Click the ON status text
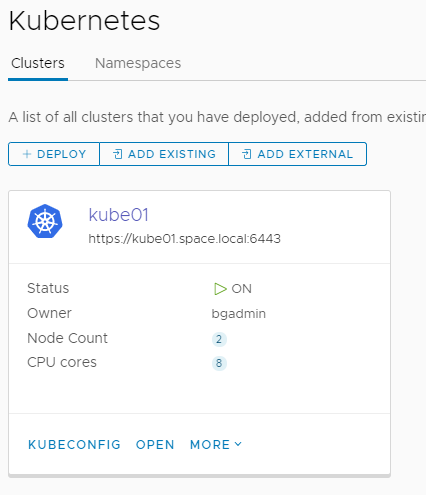This screenshot has width=426, height=495. (x=242, y=289)
